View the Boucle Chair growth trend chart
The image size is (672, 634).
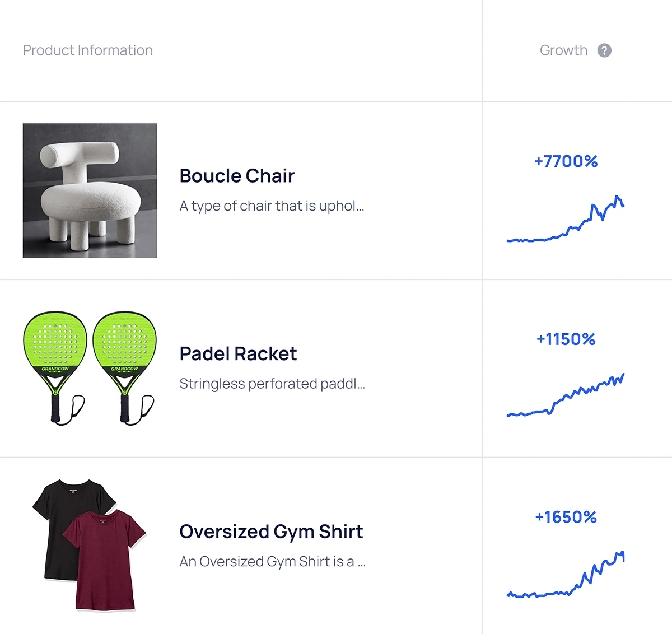click(x=566, y=219)
